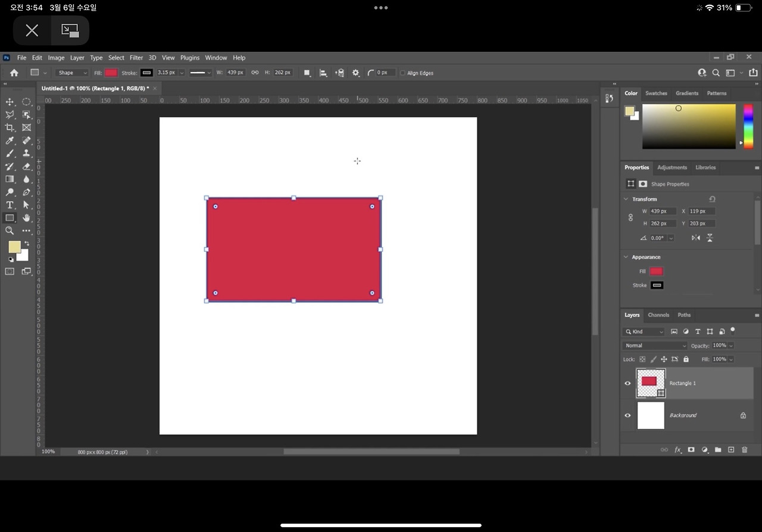Open the gear path options icon

click(x=355, y=73)
